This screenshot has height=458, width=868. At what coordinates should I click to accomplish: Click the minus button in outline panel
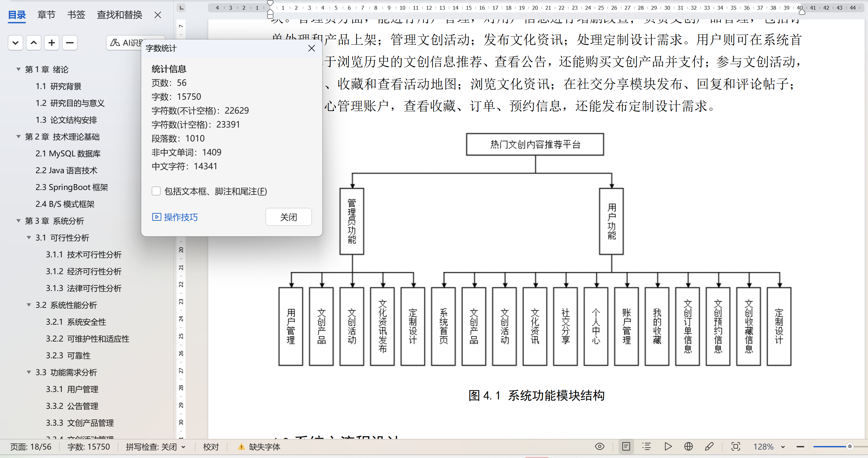(x=70, y=43)
